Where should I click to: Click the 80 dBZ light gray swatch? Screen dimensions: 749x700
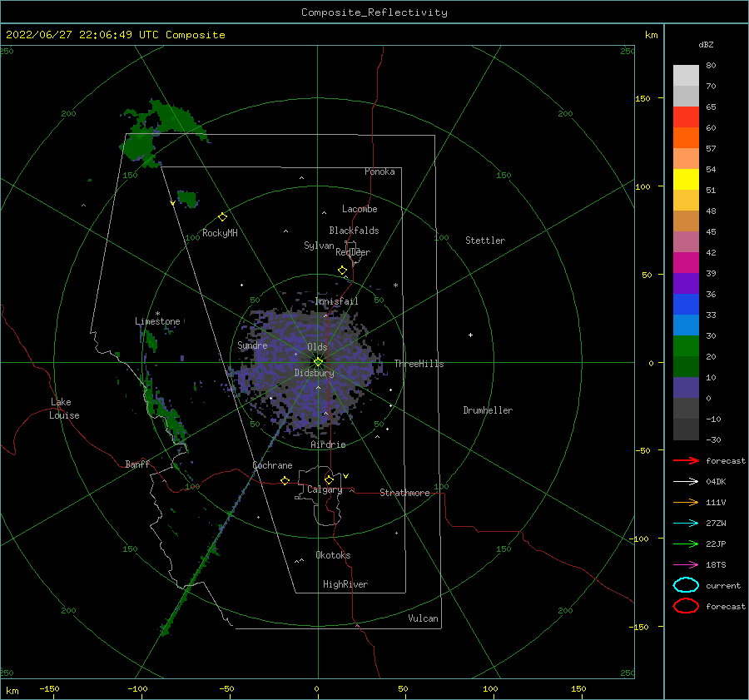click(686, 76)
